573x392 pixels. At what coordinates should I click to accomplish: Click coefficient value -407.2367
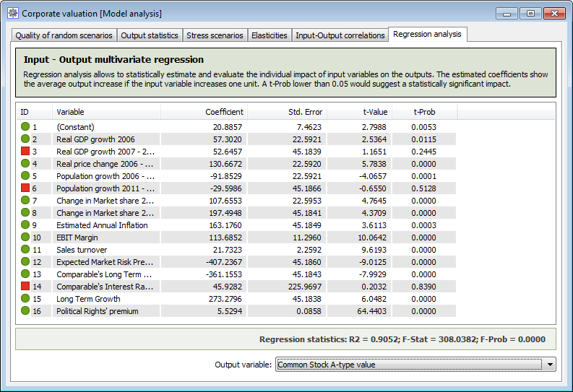click(x=224, y=262)
